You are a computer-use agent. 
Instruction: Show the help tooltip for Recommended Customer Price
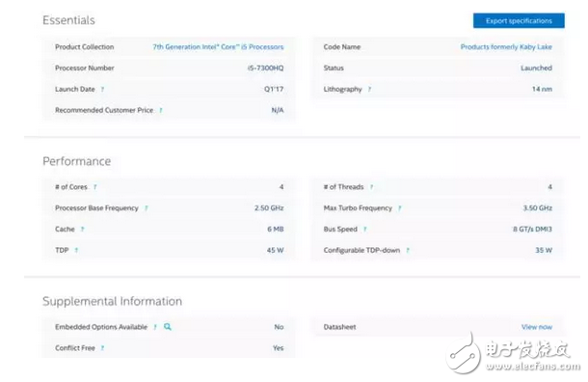161,110
